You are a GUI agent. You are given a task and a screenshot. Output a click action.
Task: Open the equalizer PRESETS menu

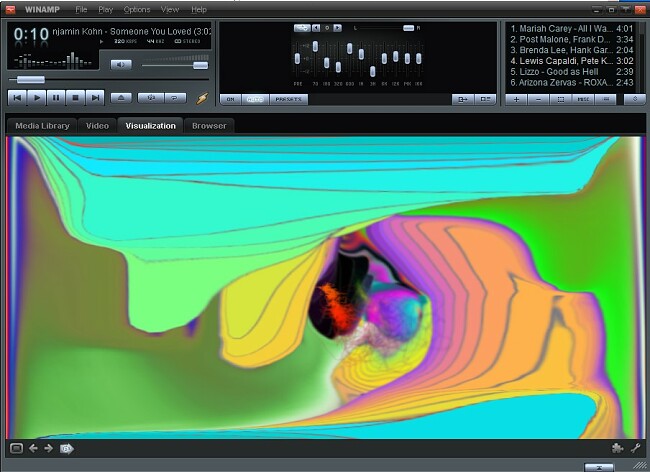point(289,99)
